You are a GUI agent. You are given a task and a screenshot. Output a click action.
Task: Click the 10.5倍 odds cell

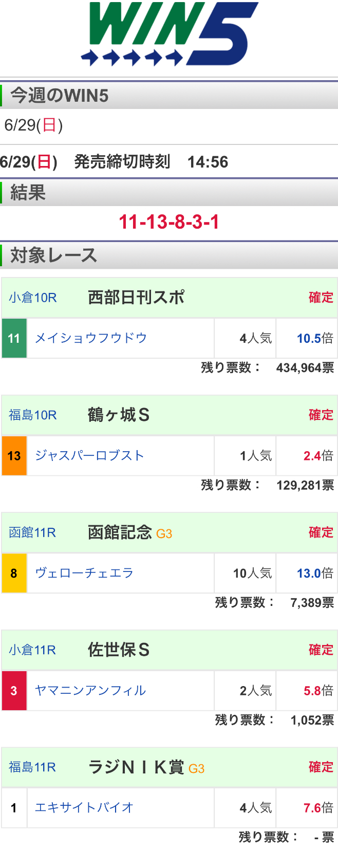point(307,338)
